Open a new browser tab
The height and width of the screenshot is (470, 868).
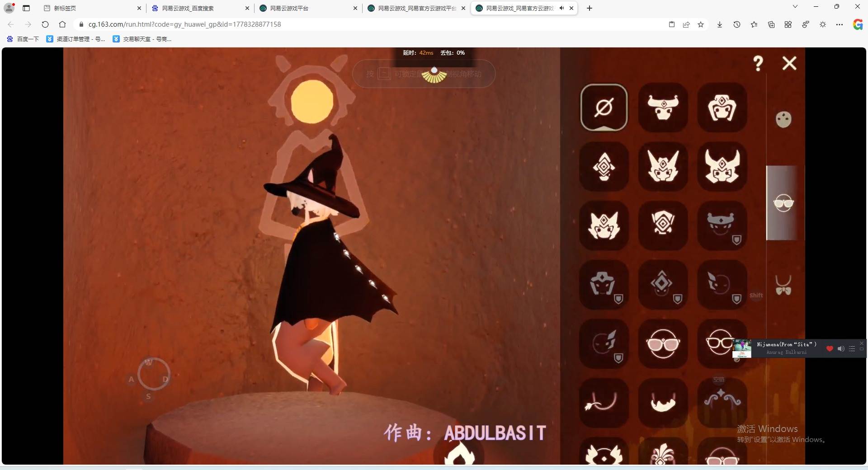coord(589,8)
